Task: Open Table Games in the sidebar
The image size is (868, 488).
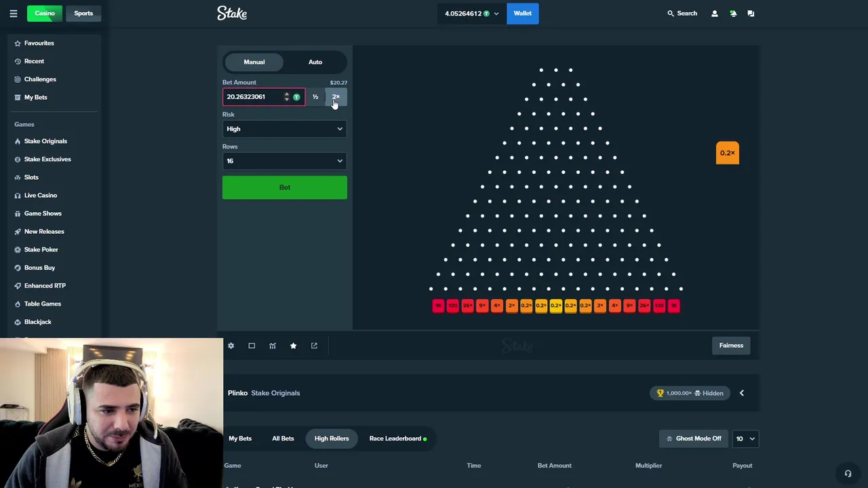Action: pyautogui.click(x=42, y=304)
